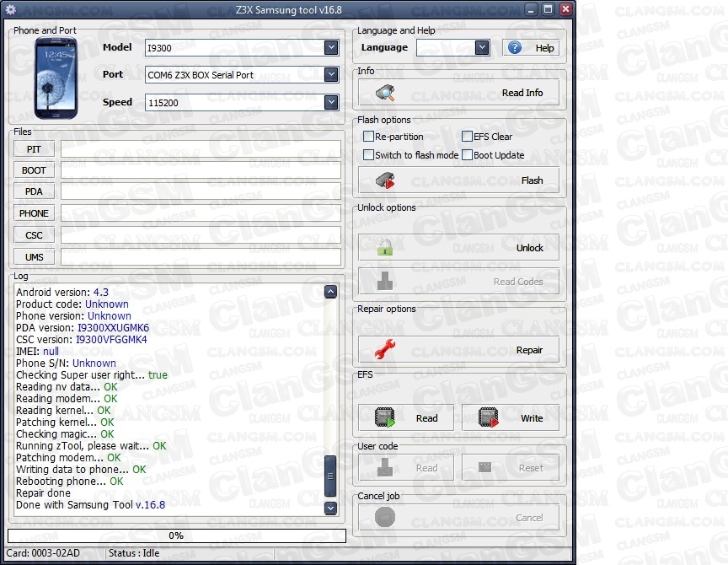
Task: Click the UMS file path field
Action: point(201,257)
